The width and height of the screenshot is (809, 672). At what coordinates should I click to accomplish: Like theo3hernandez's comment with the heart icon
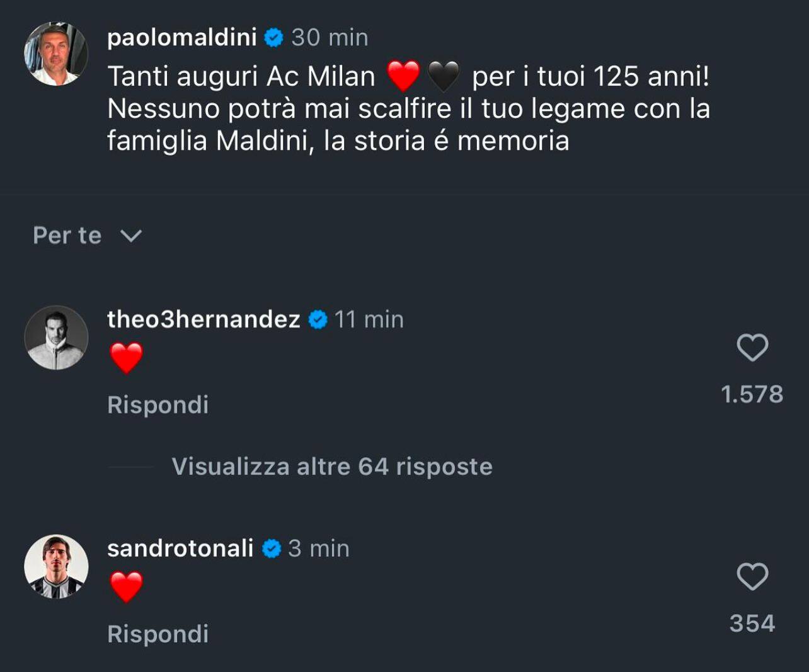coord(752,348)
